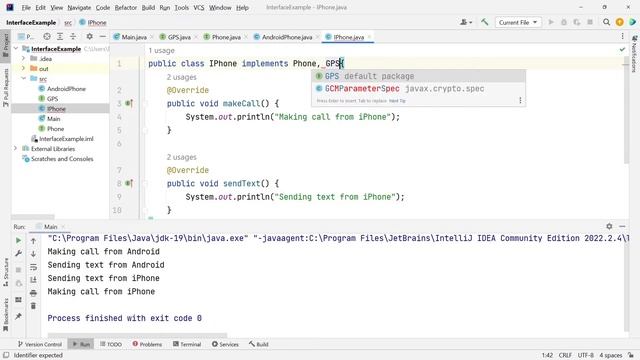The width and height of the screenshot is (640, 360).
Task: Click the IDE updates icon
Action: click(x=620, y=22)
